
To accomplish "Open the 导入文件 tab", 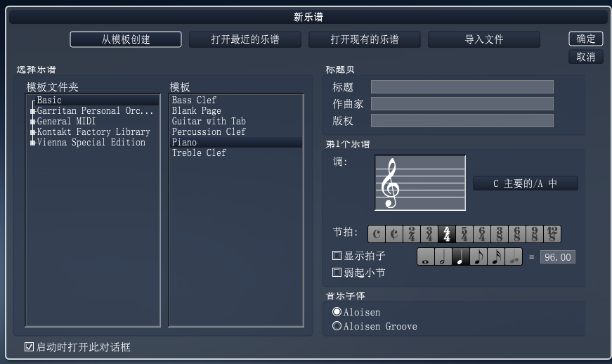I will [x=484, y=39].
